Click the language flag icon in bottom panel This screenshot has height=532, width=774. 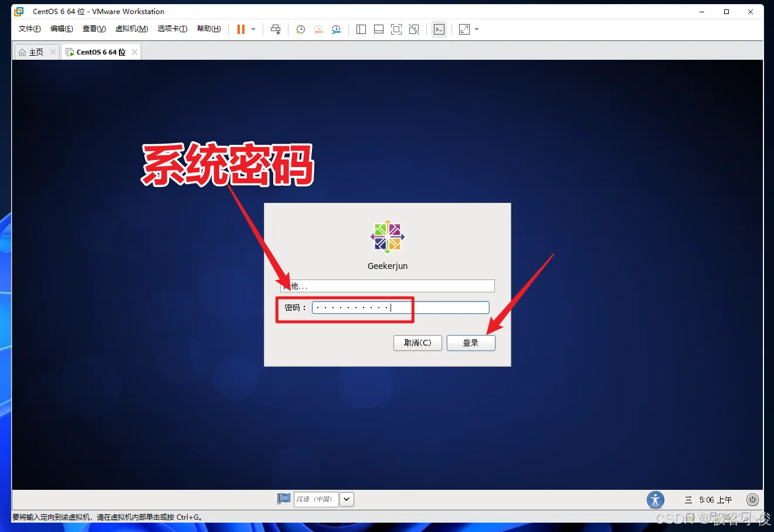point(284,499)
